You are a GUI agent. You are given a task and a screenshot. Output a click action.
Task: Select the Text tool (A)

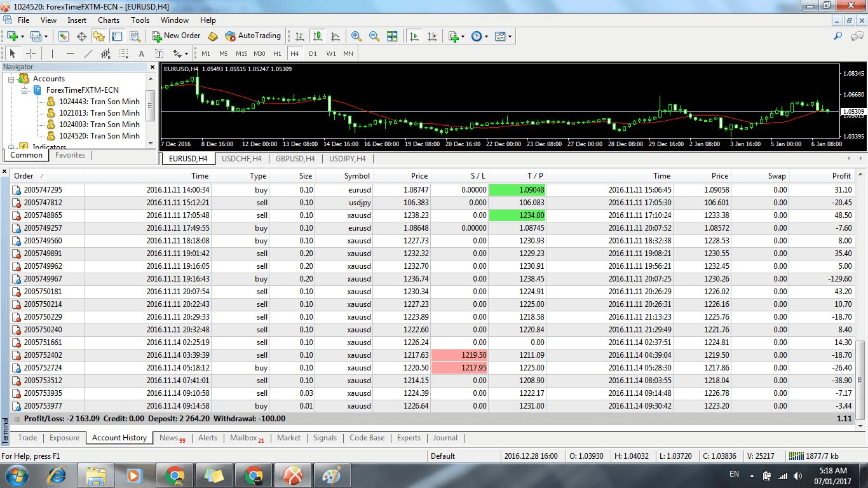(x=141, y=53)
